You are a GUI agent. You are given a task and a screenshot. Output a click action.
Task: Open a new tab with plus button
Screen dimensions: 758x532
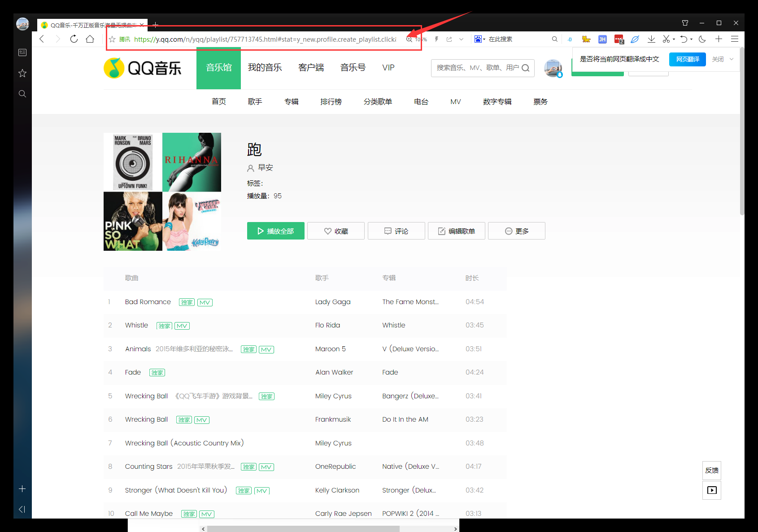point(156,25)
